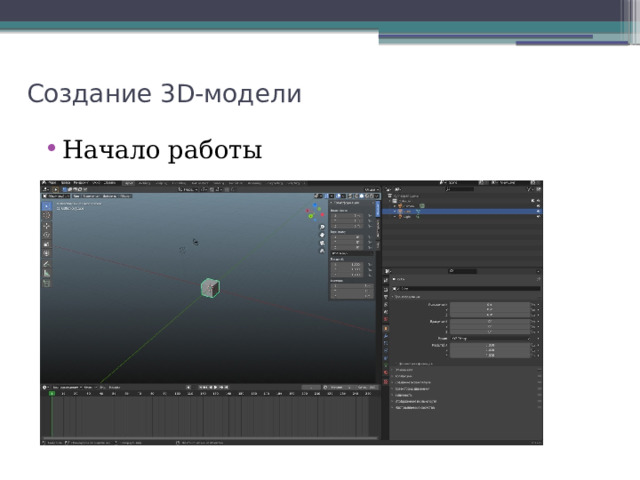Open viewport Add menu

[x=109, y=196]
